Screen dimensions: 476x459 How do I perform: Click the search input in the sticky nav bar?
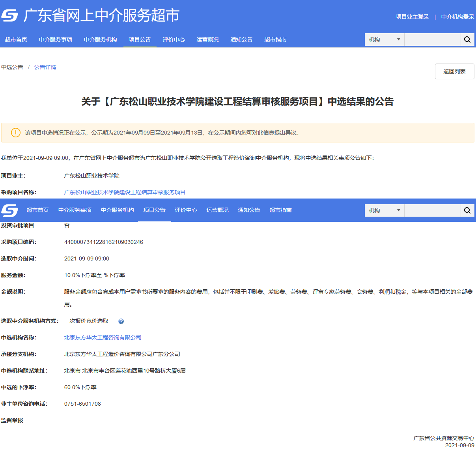coord(433,210)
